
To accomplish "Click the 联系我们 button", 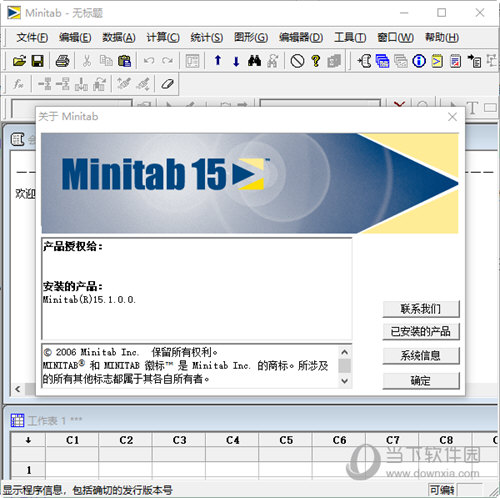I will coord(421,309).
